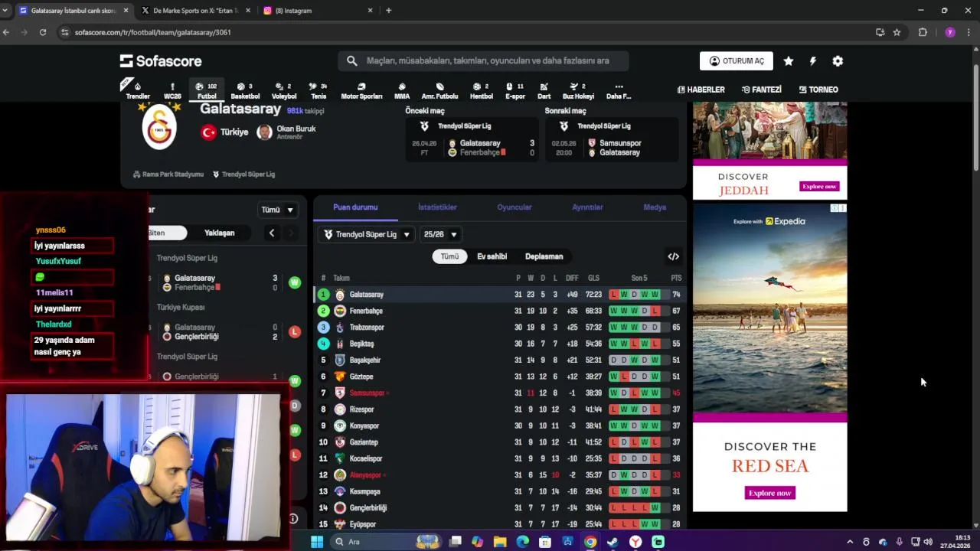Select the Futbol sport icon
Screen dimensions: 980x551
[207, 90]
